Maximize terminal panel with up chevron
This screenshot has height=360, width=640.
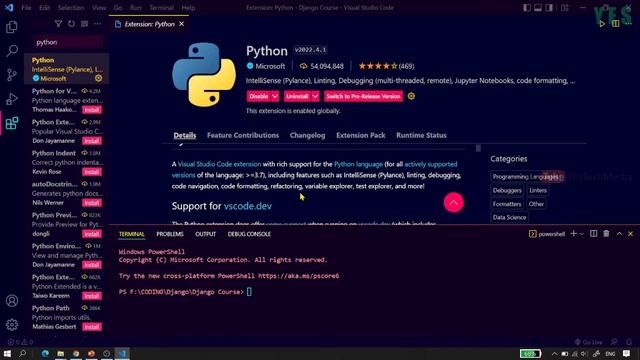[x=619, y=234]
